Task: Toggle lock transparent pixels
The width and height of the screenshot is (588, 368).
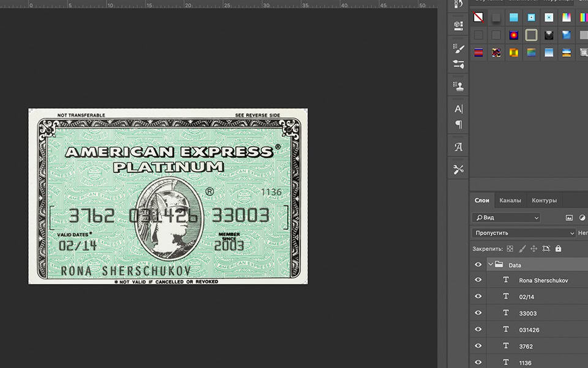Action: pyautogui.click(x=510, y=248)
